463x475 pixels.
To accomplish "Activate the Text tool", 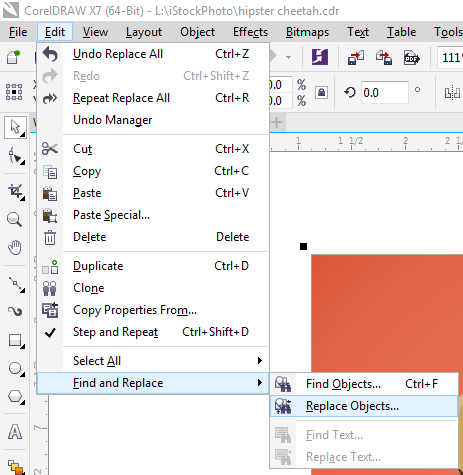I will (x=15, y=431).
